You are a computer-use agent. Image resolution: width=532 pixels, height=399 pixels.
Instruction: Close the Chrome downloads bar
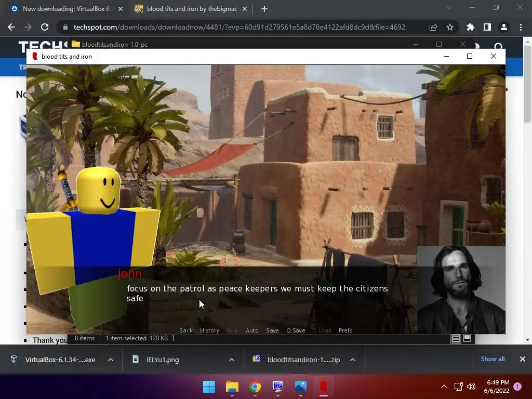coord(523,359)
